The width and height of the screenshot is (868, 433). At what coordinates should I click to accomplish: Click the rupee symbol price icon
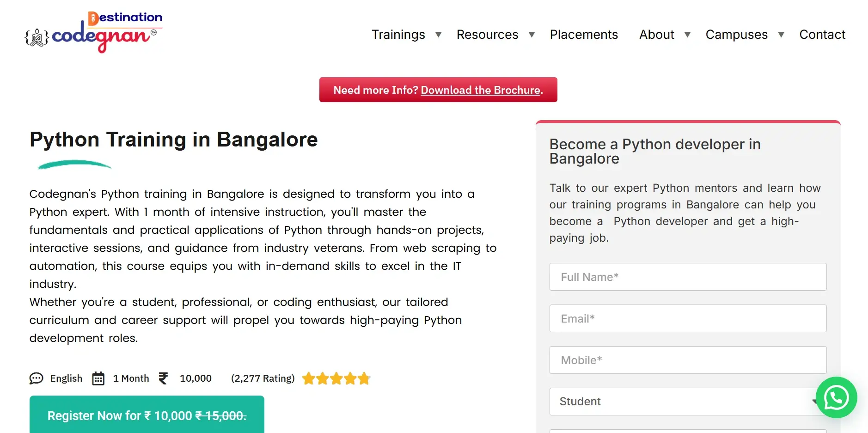pyautogui.click(x=163, y=378)
